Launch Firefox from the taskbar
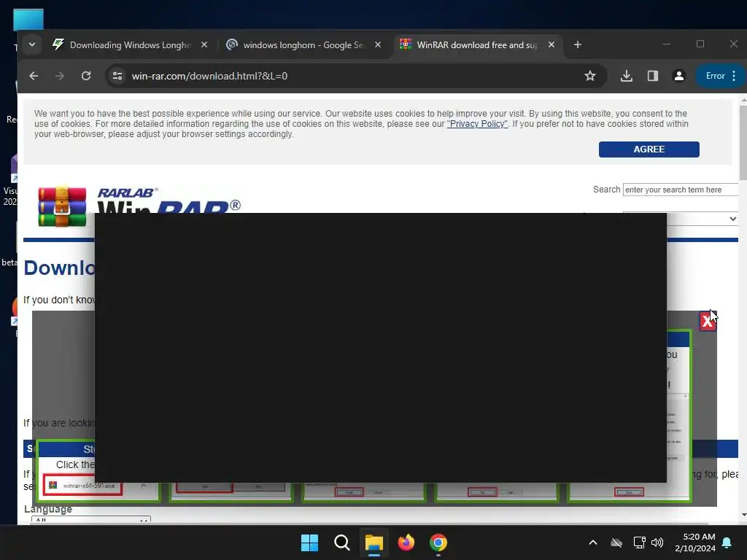Screen dimensions: 747x560 [x=406, y=542]
